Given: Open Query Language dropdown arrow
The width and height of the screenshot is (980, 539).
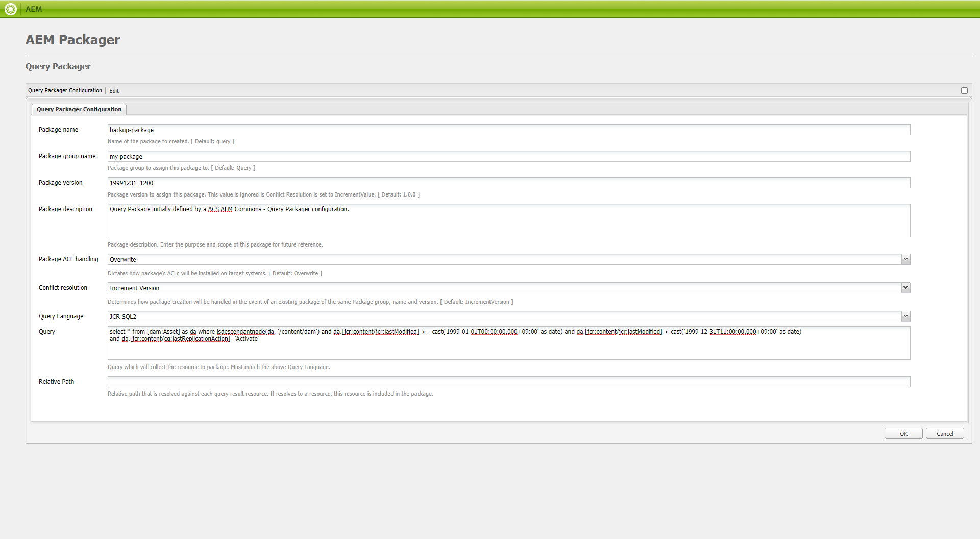Looking at the screenshot, I should click(x=905, y=316).
